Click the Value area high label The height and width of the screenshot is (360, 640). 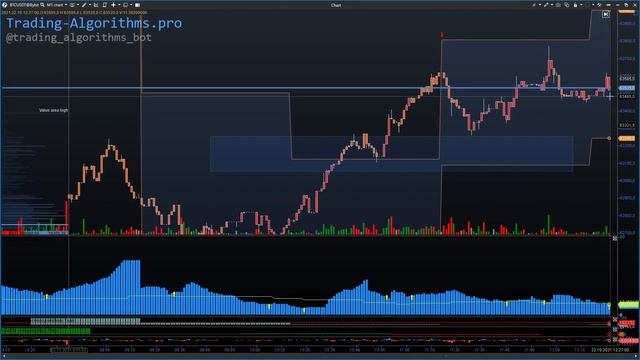(53, 110)
